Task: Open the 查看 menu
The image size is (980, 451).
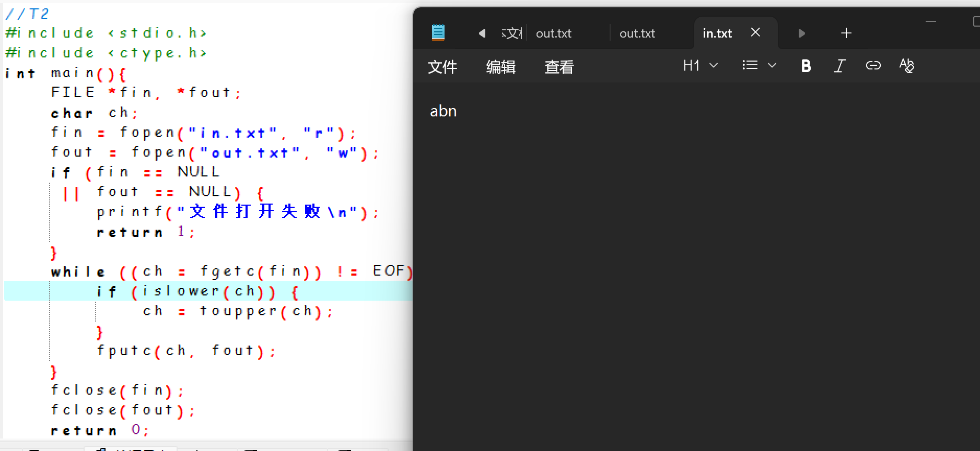Action: tap(559, 67)
